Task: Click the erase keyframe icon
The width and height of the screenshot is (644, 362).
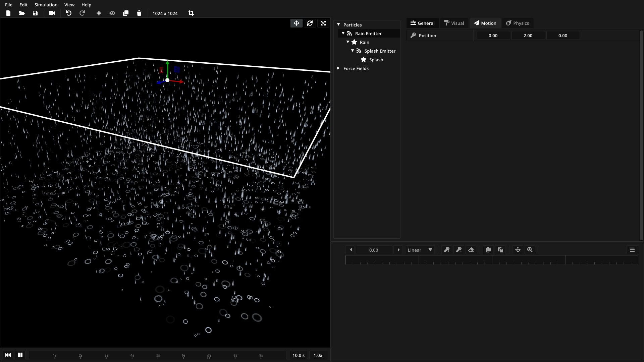Action: point(471,250)
